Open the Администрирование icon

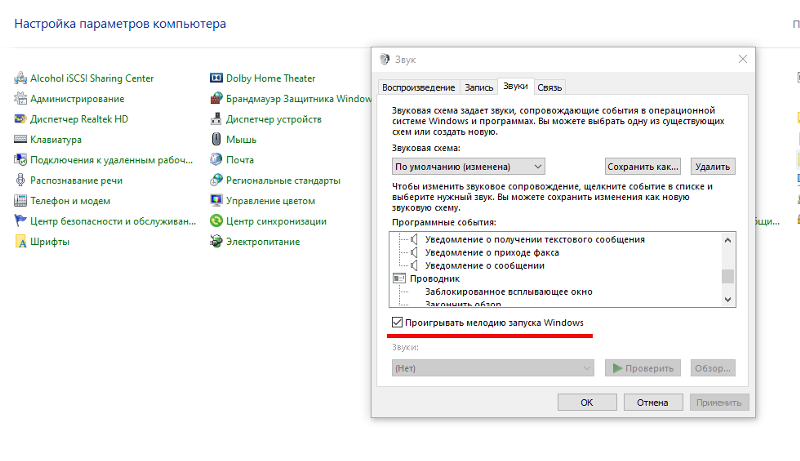[20, 98]
